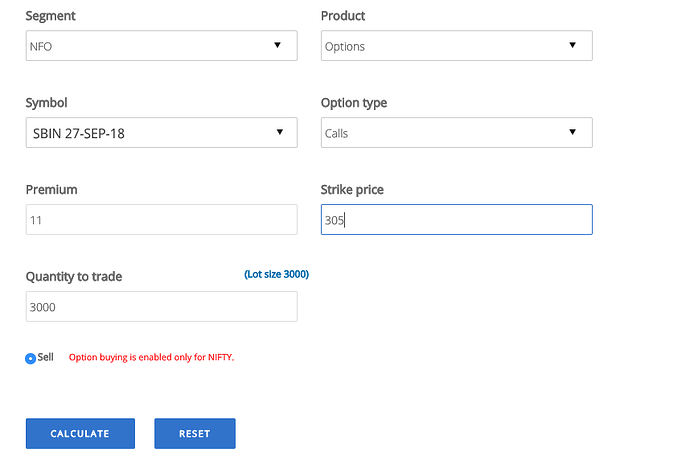Click the Quantity to trade label
This screenshot has width=690, height=473.
[74, 277]
